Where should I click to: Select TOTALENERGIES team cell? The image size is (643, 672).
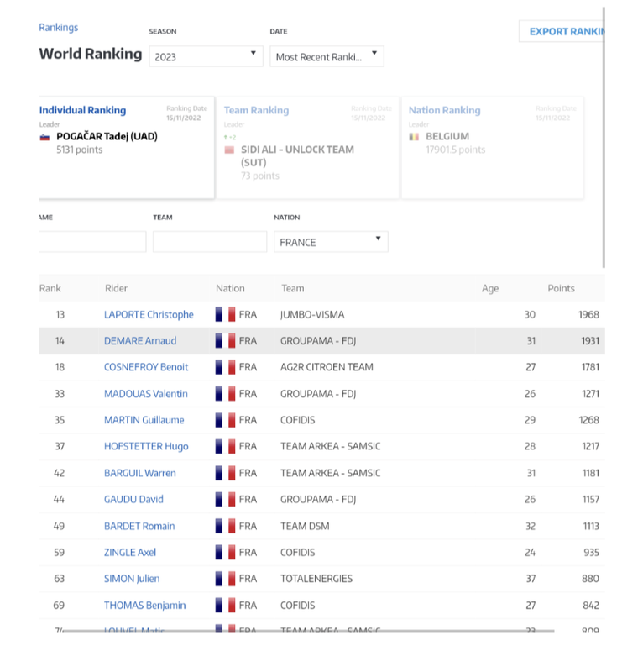click(316, 579)
